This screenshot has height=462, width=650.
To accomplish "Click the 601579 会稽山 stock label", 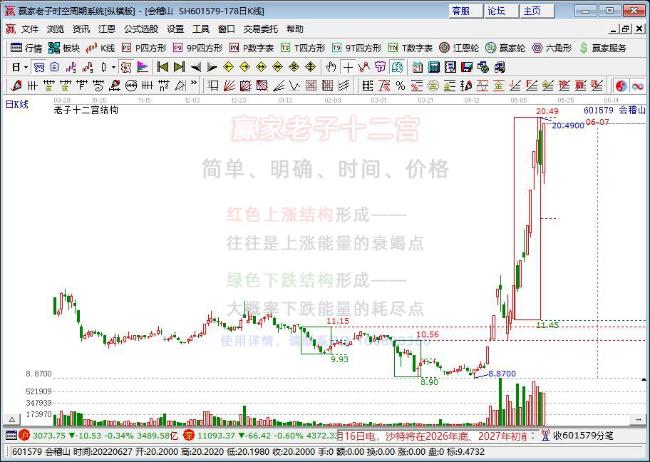I will click(x=614, y=110).
